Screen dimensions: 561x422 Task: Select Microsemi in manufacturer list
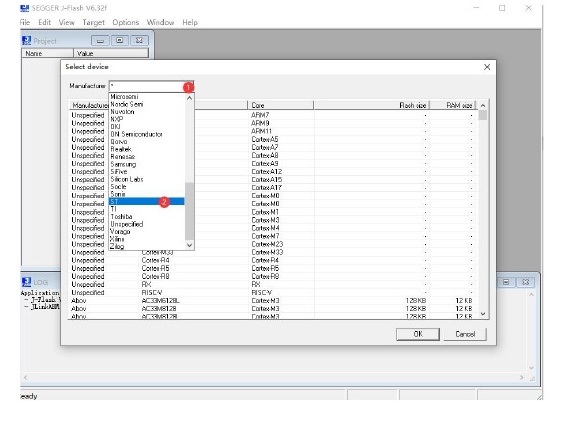147,97
